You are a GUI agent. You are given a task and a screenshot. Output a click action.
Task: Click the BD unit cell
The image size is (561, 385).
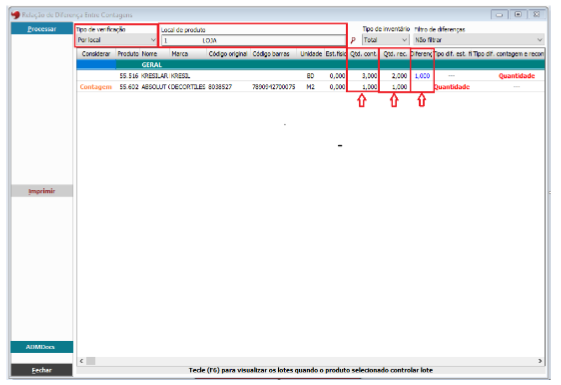coord(310,76)
